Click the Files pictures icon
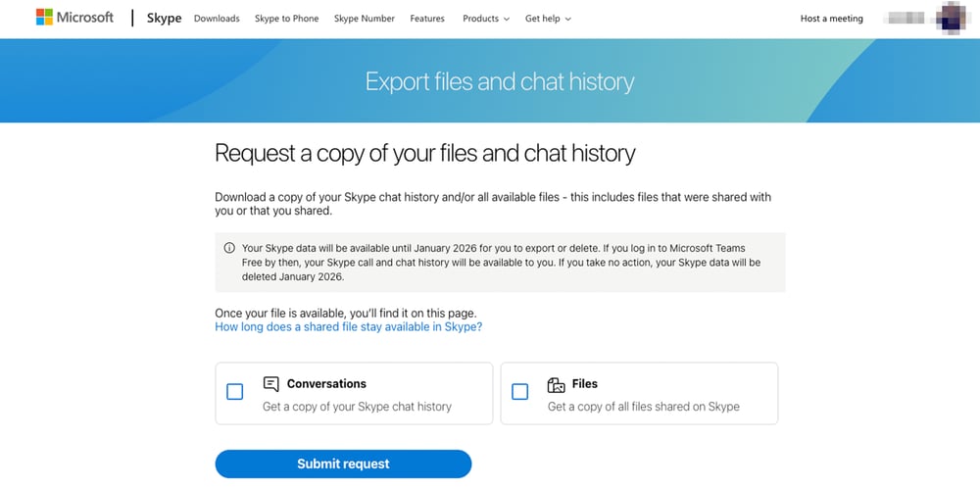This screenshot has height=488, width=980. click(556, 385)
